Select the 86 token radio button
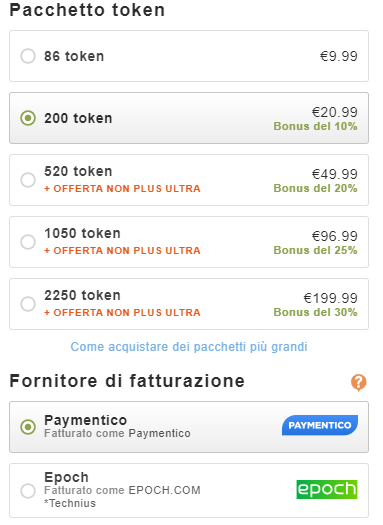Screen dimensions: 383x525 click(x=28, y=56)
